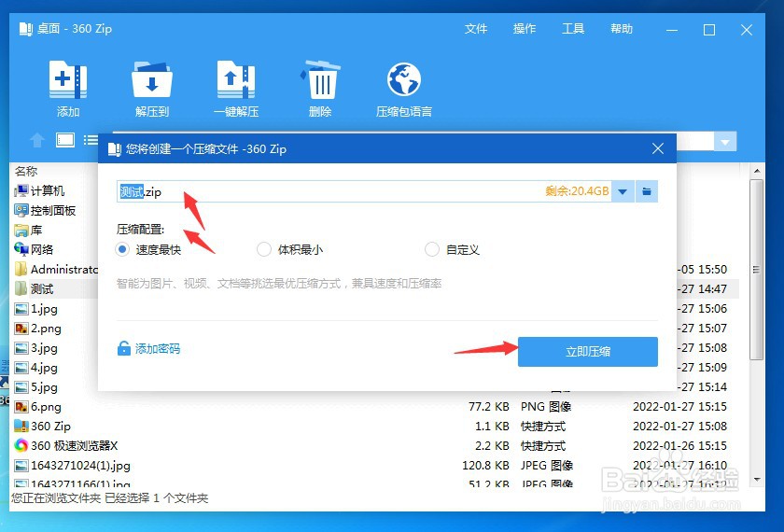Select the 速度最快 radio option
Viewport: 784px width, 532px height.
tap(122, 249)
